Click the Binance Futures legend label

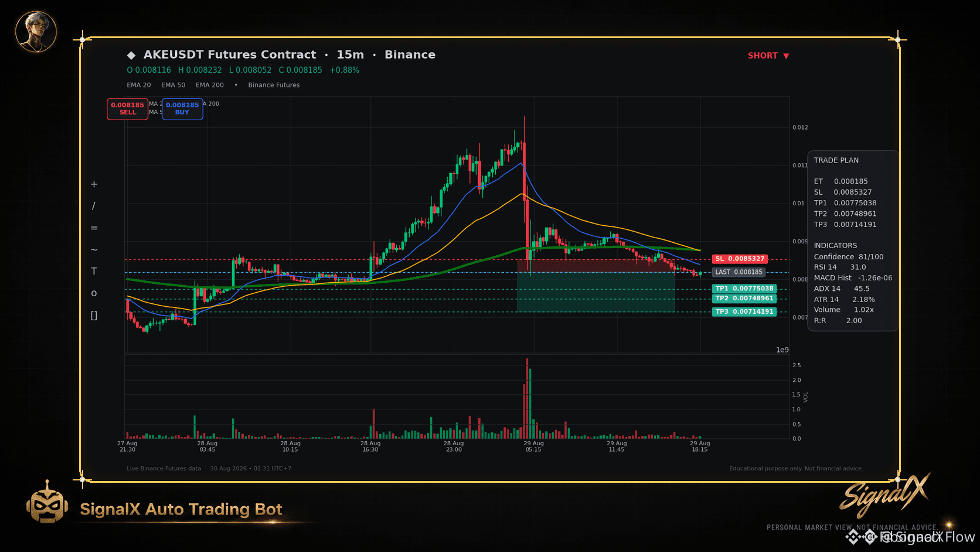(x=274, y=85)
